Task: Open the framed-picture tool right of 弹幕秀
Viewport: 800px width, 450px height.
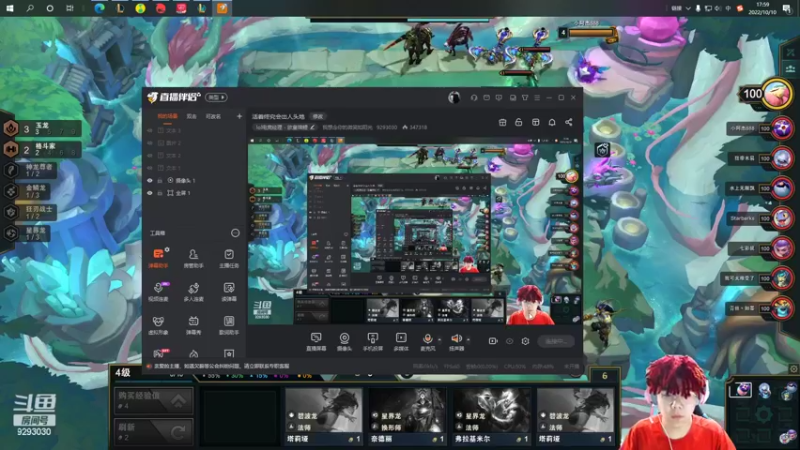Action: coord(229,325)
